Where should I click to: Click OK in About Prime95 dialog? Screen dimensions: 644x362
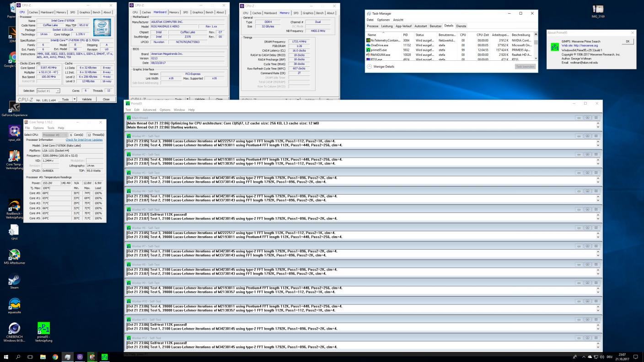coord(628,42)
